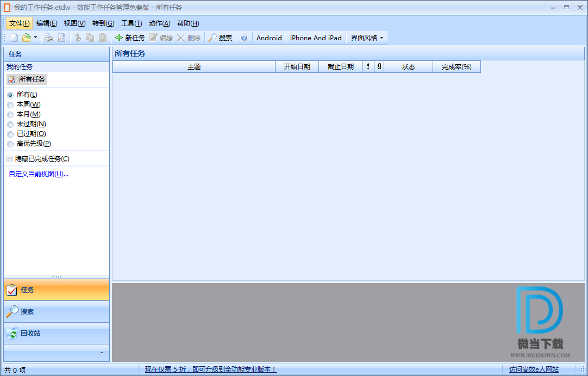The image size is (588, 376).
Task: Open the 视图(V) menu
Action: coord(74,23)
